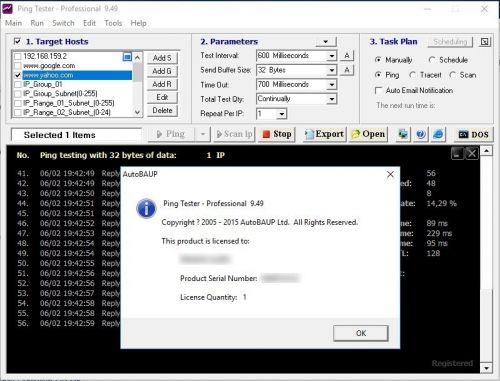
Task: Toggle the 1. Target Hosts checkbox
Action: [17, 41]
